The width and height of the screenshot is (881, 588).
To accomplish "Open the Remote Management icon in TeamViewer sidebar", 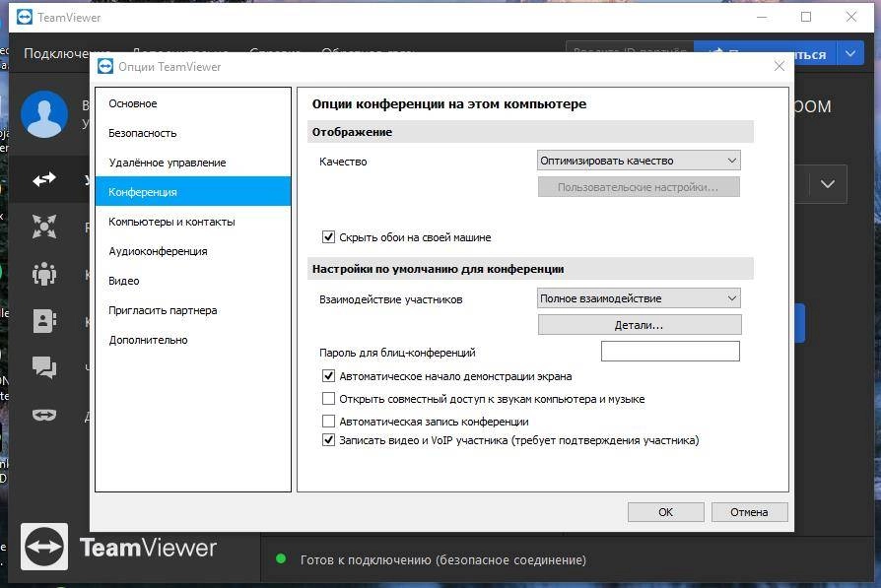I will pyautogui.click(x=44, y=227).
